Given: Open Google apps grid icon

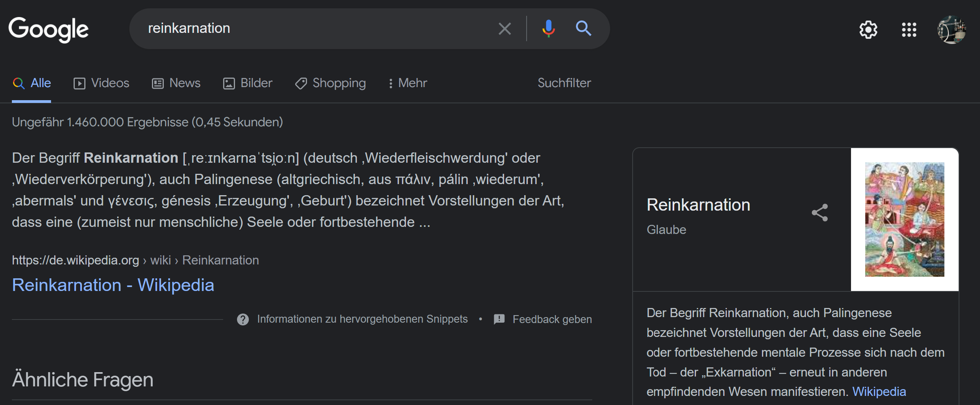Looking at the screenshot, I should click(909, 30).
